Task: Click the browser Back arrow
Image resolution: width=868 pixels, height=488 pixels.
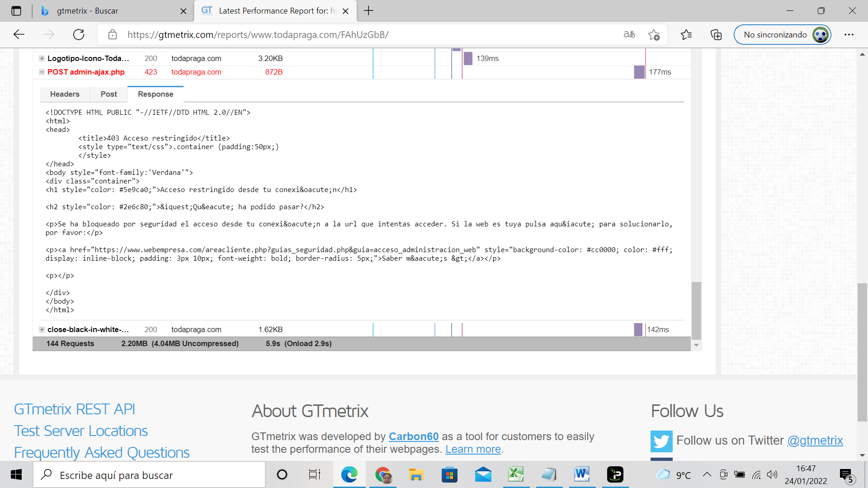Action: (19, 34)
